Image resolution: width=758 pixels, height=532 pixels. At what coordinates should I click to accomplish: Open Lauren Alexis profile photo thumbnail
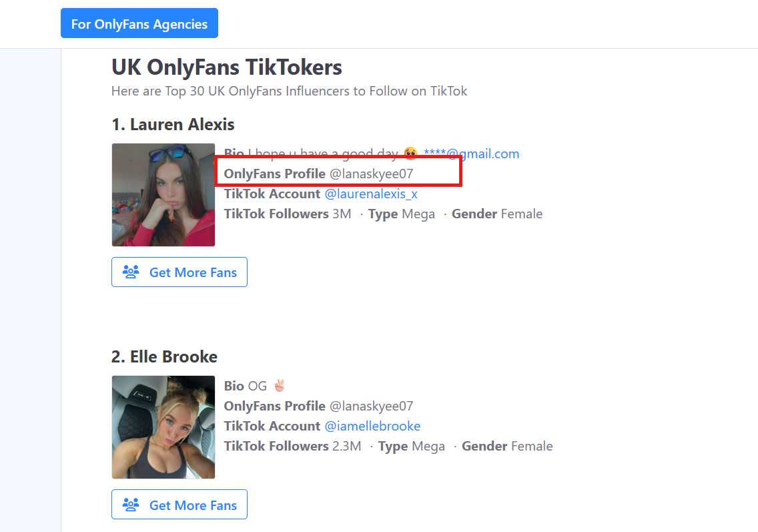point(163,195)
